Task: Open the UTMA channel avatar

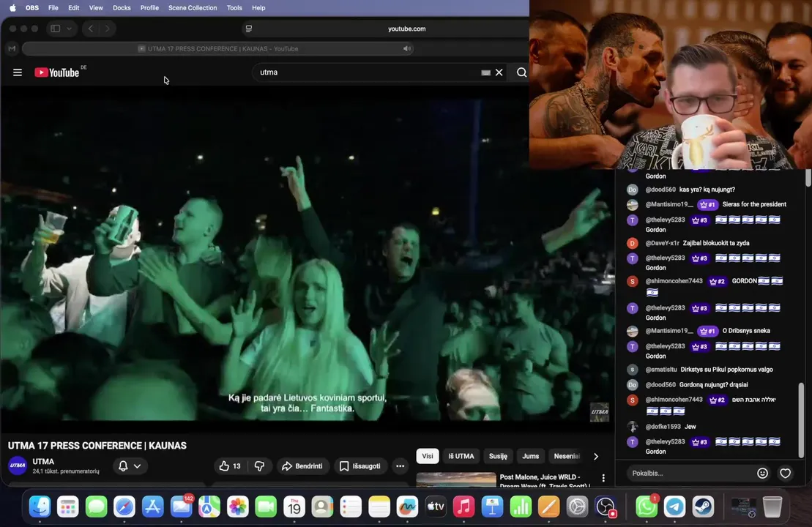Action: pyautogui.click(x=18, y=466)
